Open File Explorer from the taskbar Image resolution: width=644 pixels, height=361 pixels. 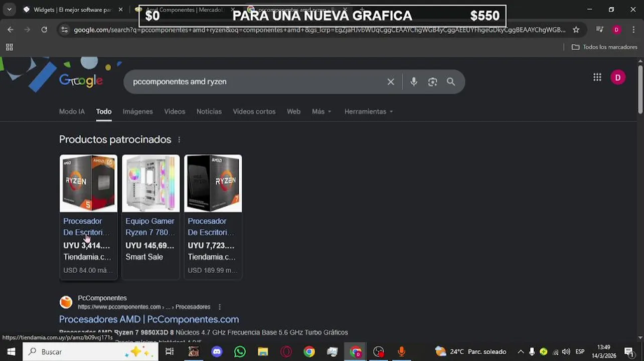pos(263,351)
